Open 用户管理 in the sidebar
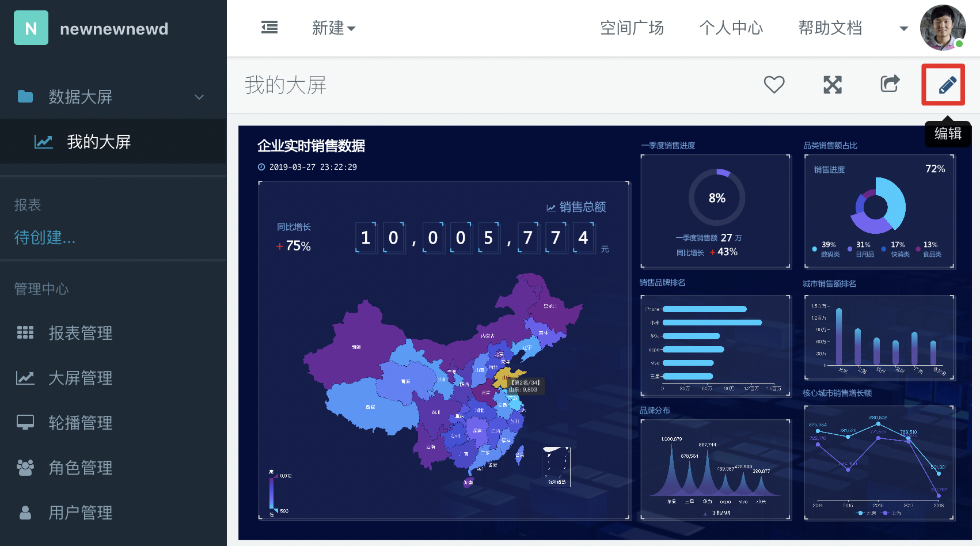The width and height of the screenshot is (980, 546). click(80, 513)
